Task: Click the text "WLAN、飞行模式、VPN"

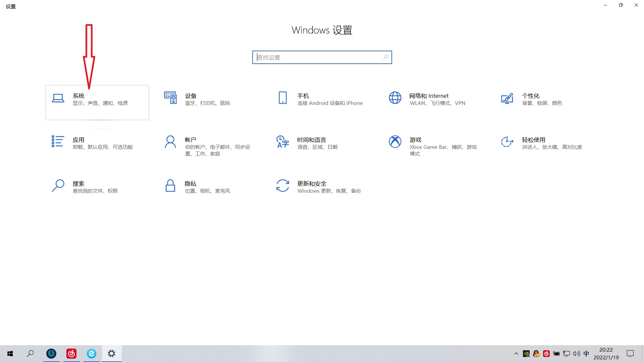Action: (x=437, y=103)
